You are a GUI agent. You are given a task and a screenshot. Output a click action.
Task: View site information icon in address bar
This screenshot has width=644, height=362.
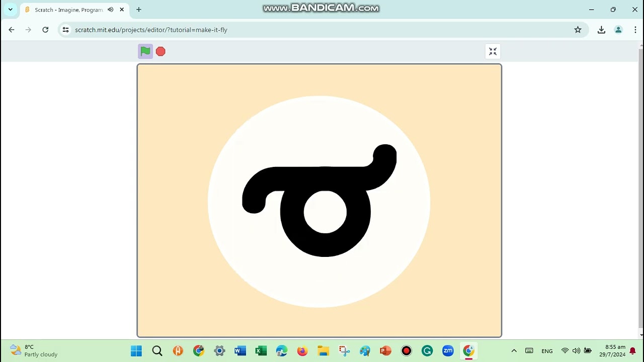coord(65,30)
